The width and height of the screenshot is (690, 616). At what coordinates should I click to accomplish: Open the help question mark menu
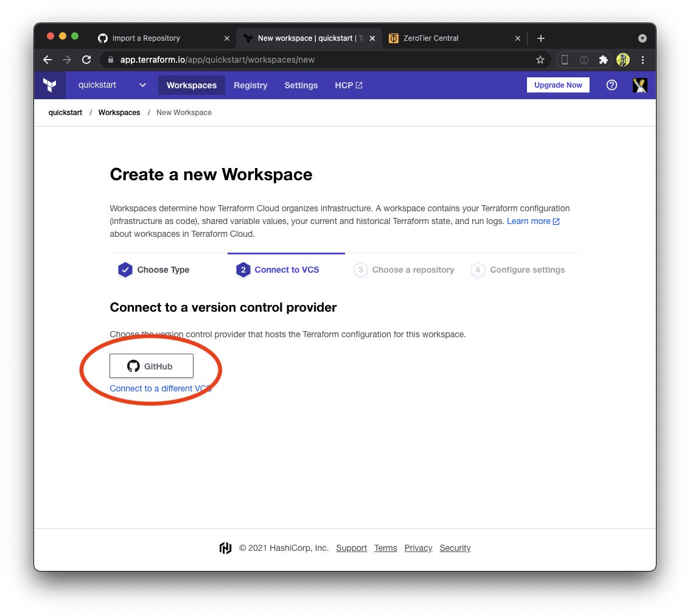click(612, 85)
